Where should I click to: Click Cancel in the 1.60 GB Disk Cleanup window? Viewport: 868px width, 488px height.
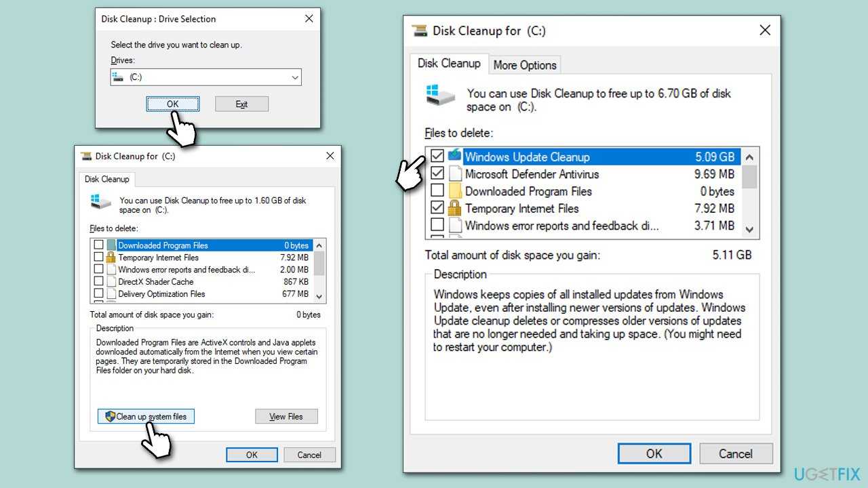coord(309,455)
